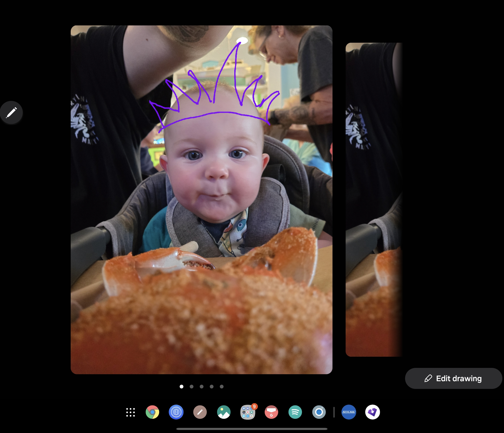This screenshot has width=504, height=433.
Task: Open 1Password from taskbar
Action: [x=176, y=412]
